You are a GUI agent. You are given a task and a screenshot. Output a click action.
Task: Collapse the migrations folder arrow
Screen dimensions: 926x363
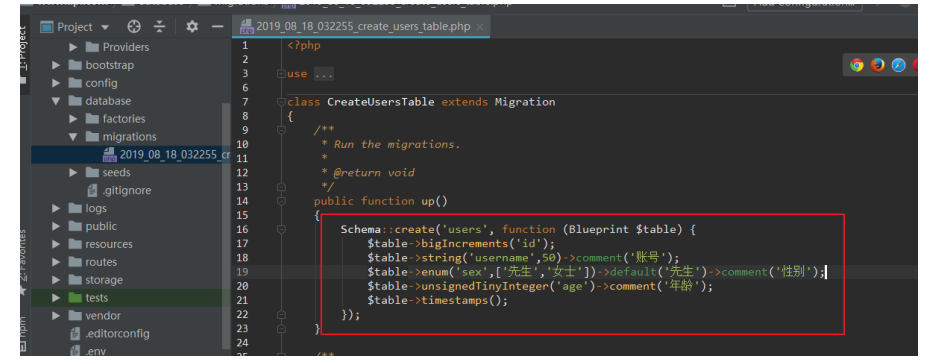click(x=73, y=137)
